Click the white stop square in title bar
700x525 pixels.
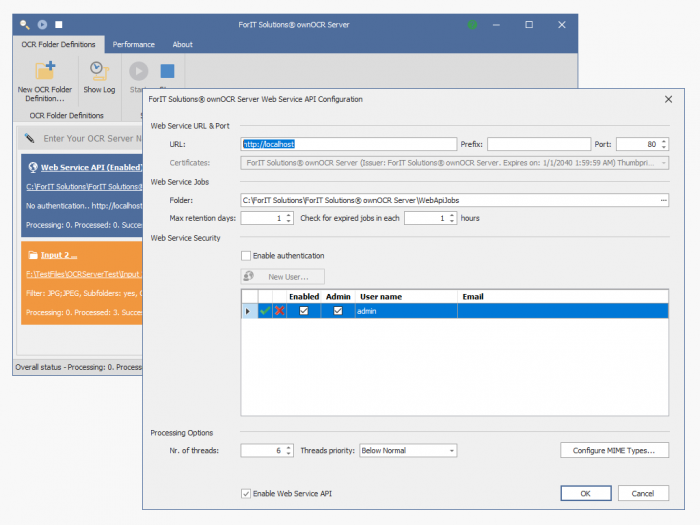(x=58, y=25)
